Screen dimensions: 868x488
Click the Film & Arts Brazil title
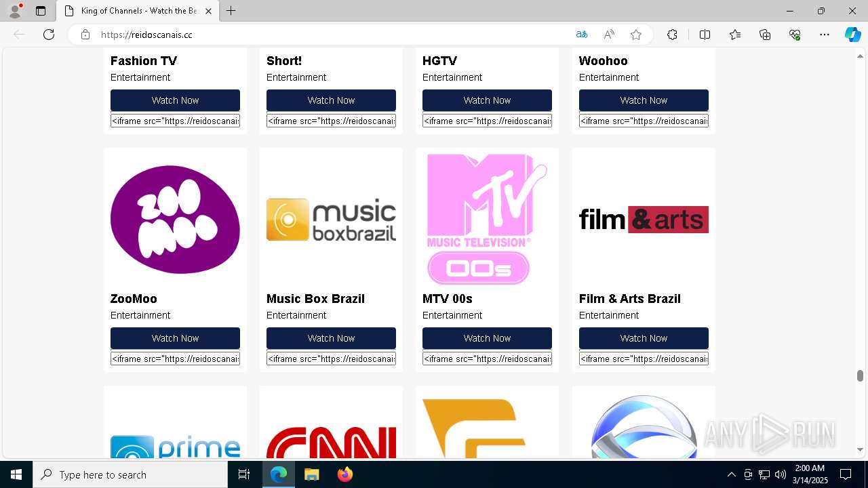(630, 299)
